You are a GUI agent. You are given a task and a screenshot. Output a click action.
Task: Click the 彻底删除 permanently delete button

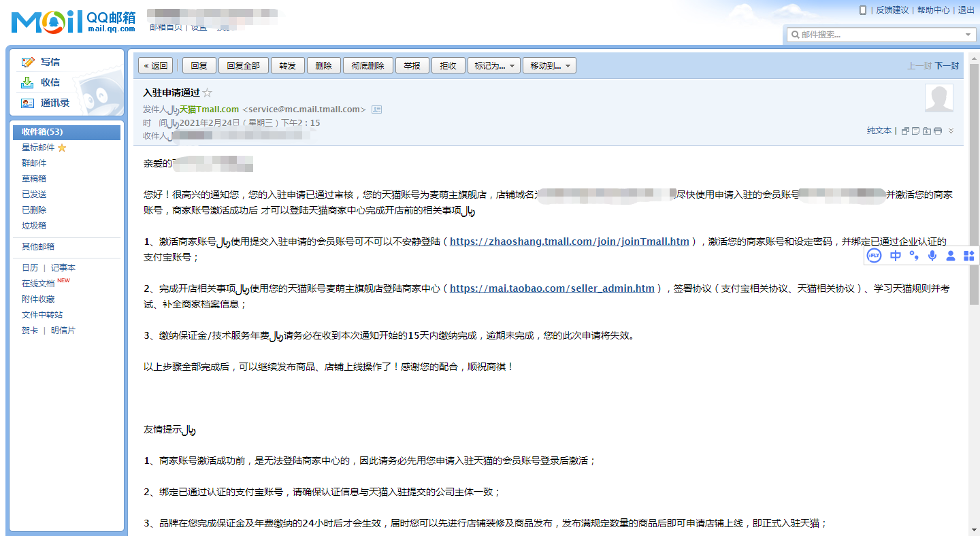coord(368,65)
